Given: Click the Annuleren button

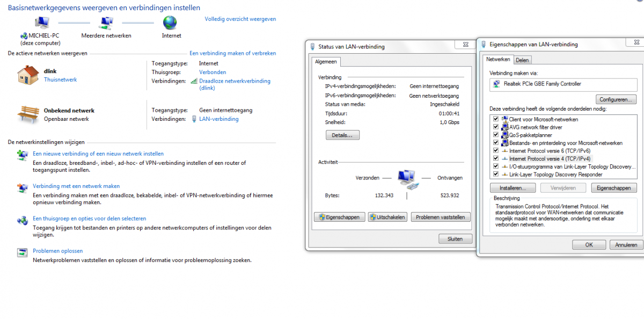Looking at the screenshot, I should (626, 244).
